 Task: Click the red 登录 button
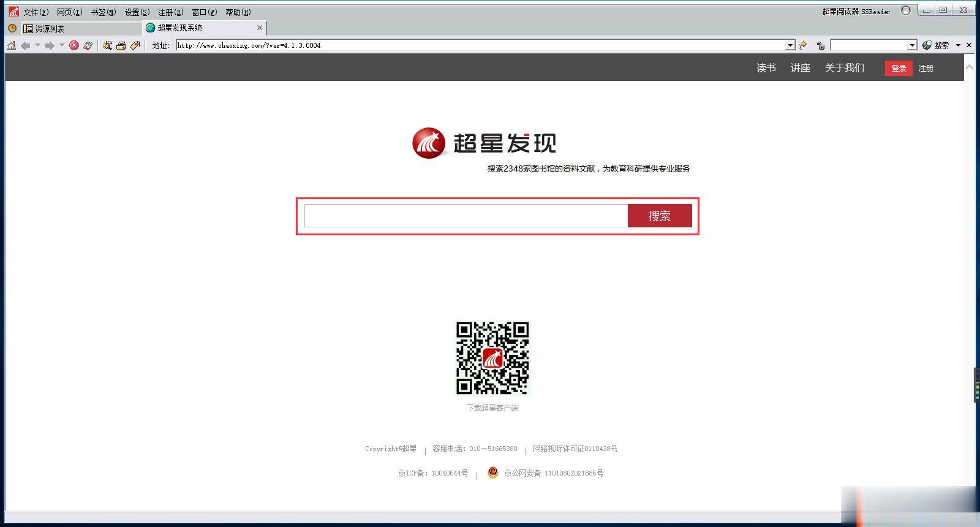[x=899, y=69]
